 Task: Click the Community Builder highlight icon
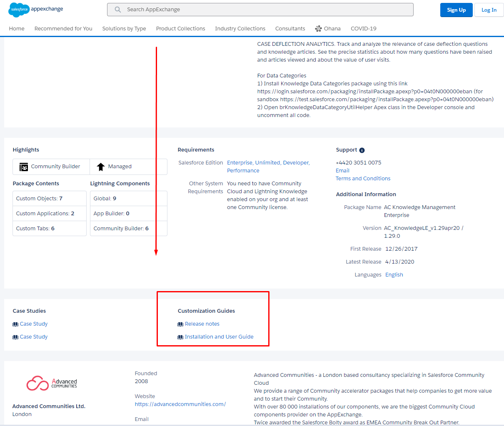(x=23, y=166)
